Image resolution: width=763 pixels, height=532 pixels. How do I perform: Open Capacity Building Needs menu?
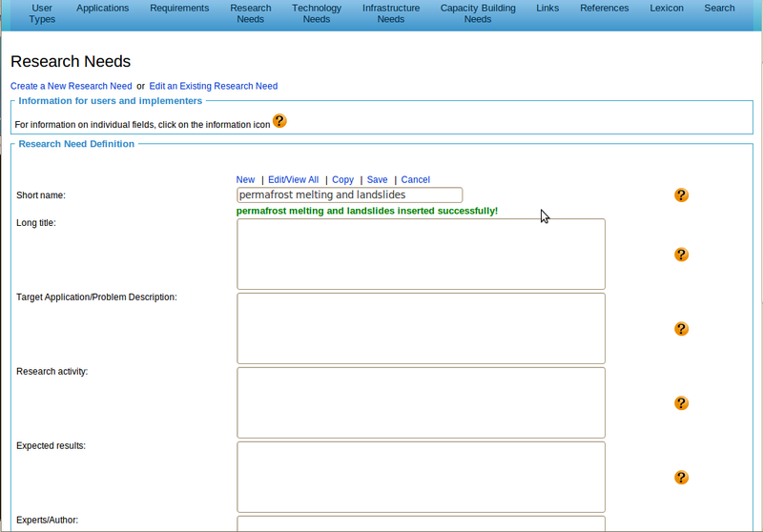coord(478,13)
